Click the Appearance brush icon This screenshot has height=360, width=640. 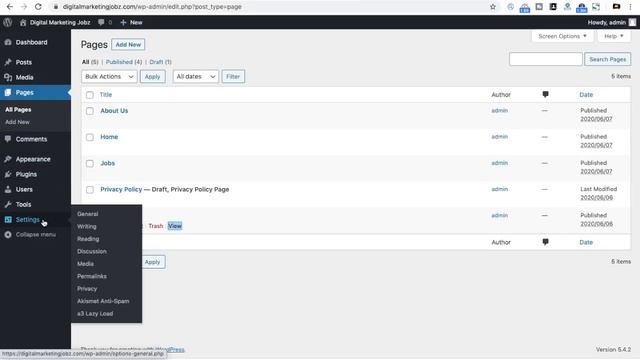click(x=8, y=159)
